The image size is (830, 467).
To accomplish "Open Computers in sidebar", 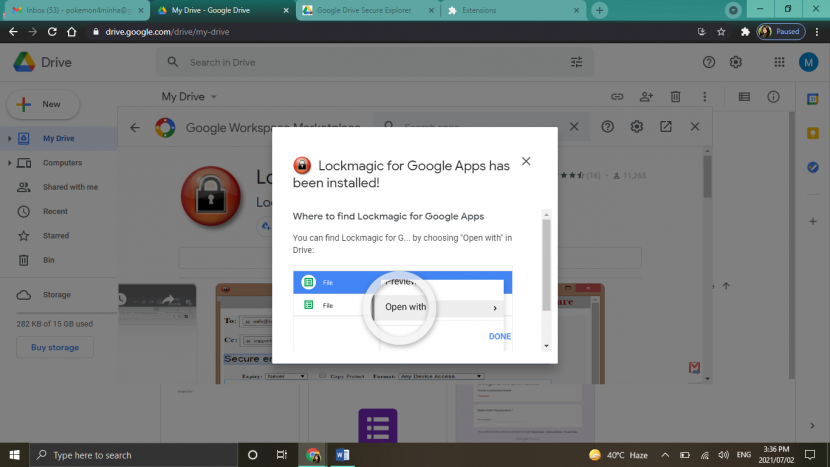I will click(x=62, y=163).
